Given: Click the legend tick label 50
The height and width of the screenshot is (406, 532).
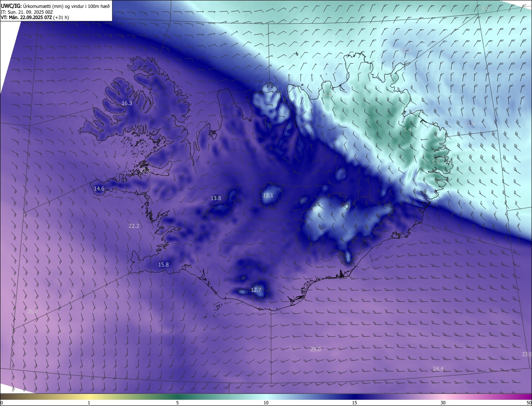Looking at the screenshot, I should [529, 403].
